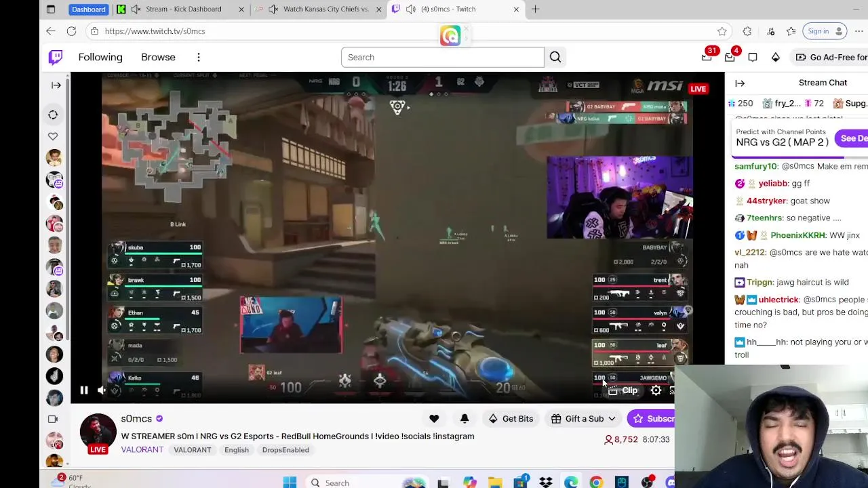Image resolution: width=868 pixels, height=488 pixels.
Task: Mute the stream volume
Action: click(102, 390)
